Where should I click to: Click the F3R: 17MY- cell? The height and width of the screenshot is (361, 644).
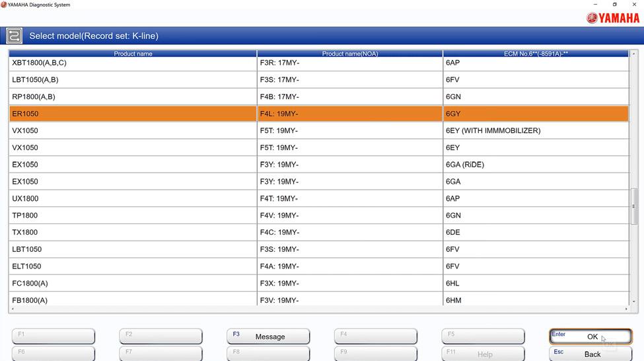point(350,63)
